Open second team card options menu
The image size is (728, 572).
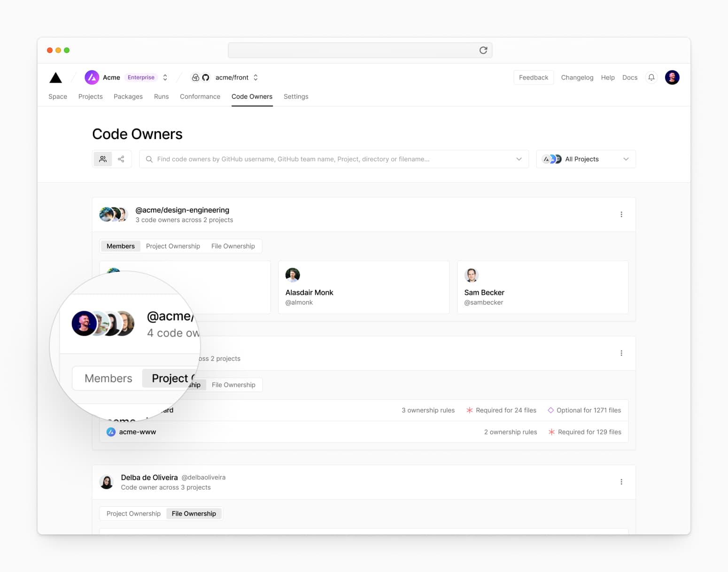click(621, 353)
